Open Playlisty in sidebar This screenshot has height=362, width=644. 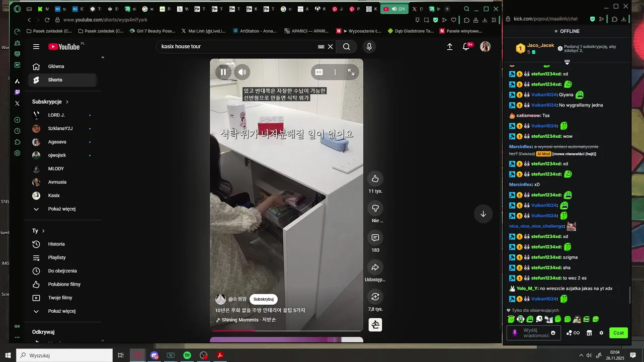pyautogui.click(x=62, y=257)
